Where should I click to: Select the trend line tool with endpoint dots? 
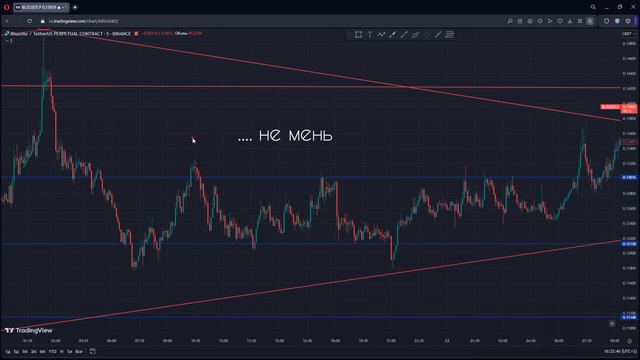(393, 35)
